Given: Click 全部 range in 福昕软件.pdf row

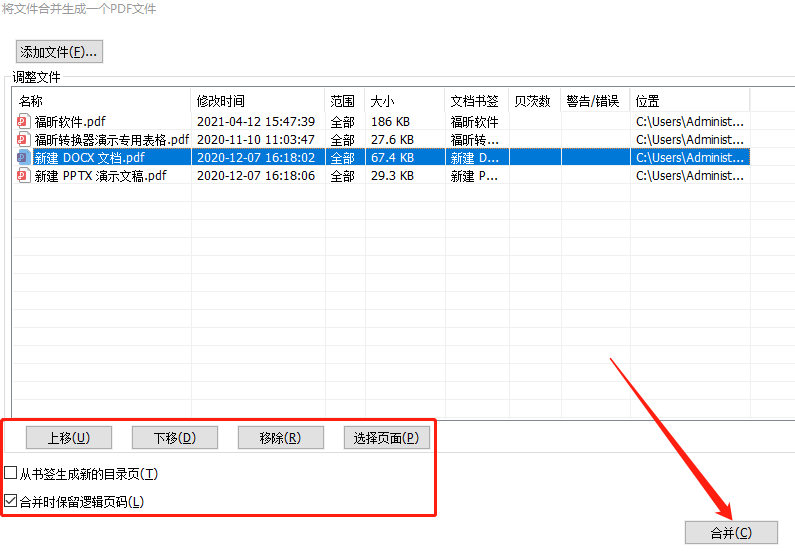Looking at the screenshot, I should click(343, 122).
